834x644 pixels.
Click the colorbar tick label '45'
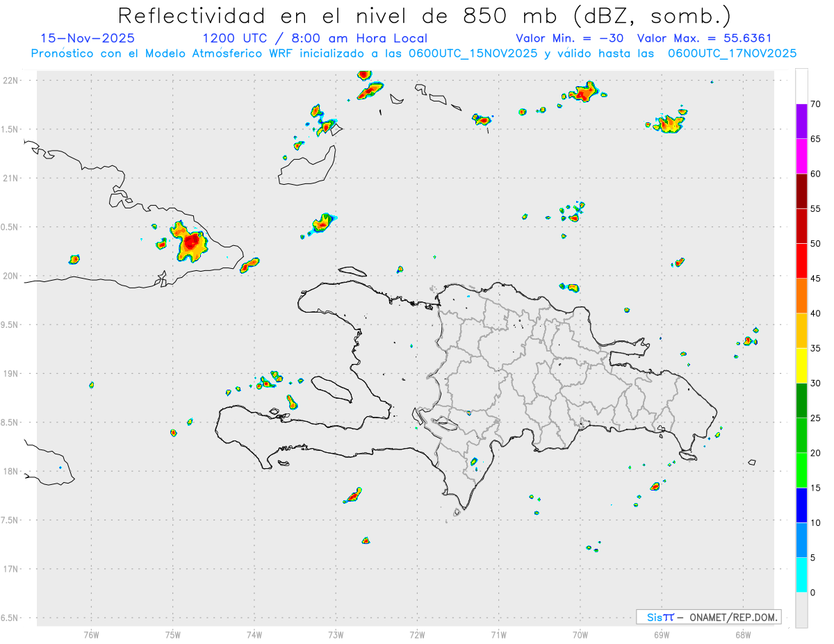816,279
